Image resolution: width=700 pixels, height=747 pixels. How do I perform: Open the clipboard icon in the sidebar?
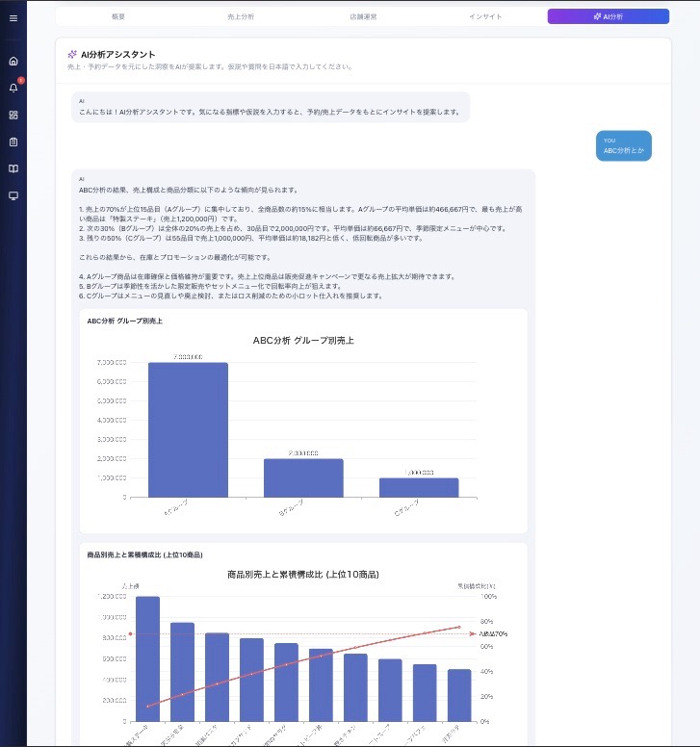13,142
